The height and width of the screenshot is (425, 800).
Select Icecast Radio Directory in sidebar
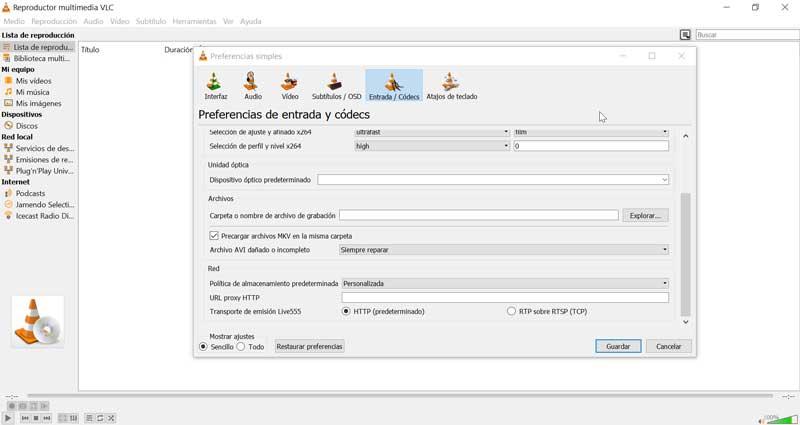(x=38, y=215)
